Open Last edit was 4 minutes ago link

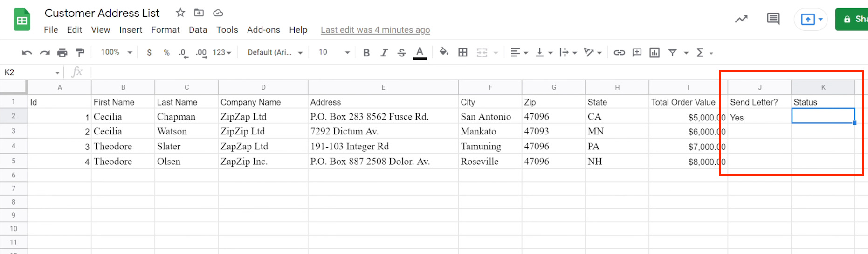(375, 30)
